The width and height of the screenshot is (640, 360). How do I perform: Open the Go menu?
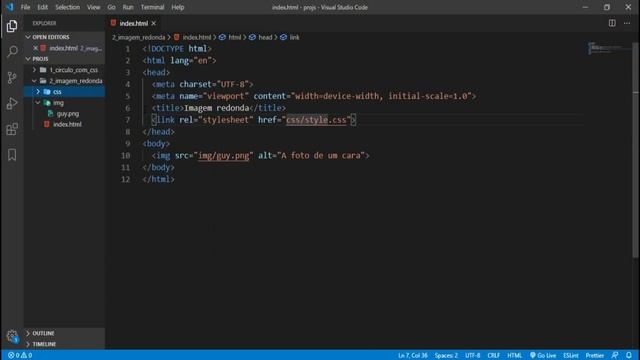click(x=111, y=7)
